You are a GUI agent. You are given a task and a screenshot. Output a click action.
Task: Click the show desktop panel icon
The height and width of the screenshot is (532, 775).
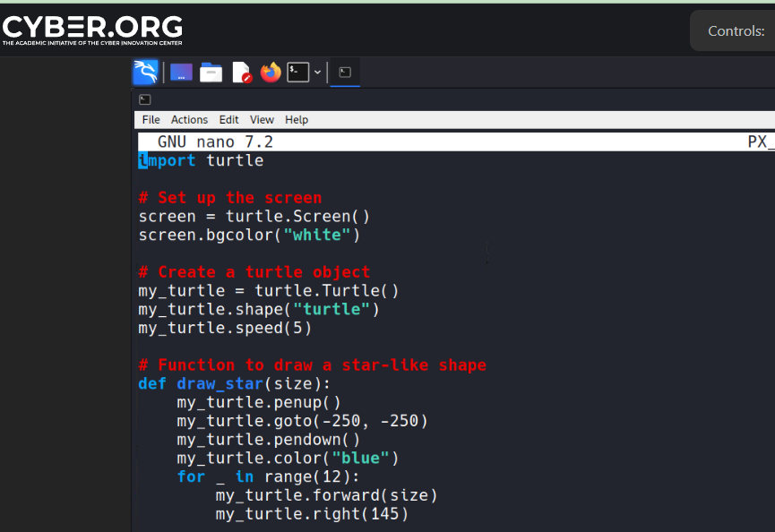click(181, 73)
